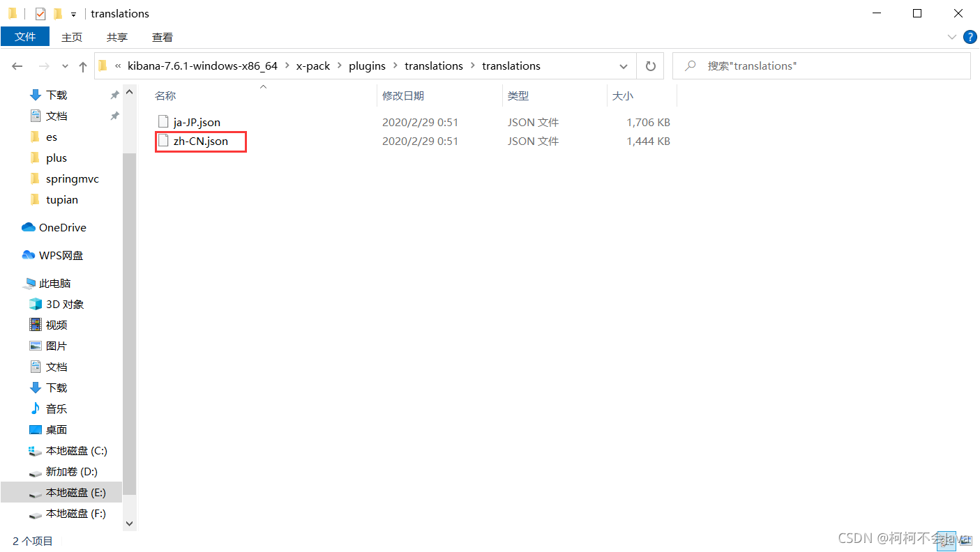This screenshot has width=980, height=552.
Task: Click the Forward navigation arrow
Action: coord(43,66)
